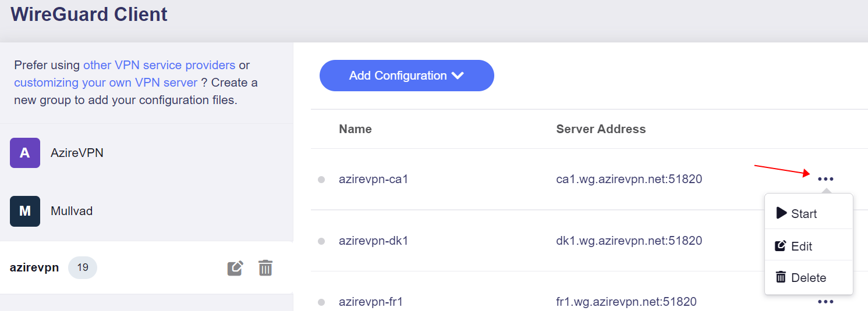Click the status dot of azirevpn-ca1
This screenshot has width=868, height=311.
321,180
